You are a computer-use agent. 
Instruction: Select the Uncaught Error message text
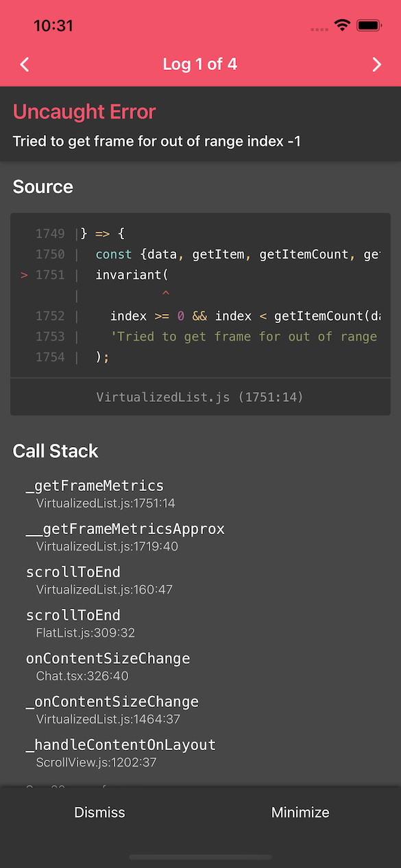tap(84, 112)
